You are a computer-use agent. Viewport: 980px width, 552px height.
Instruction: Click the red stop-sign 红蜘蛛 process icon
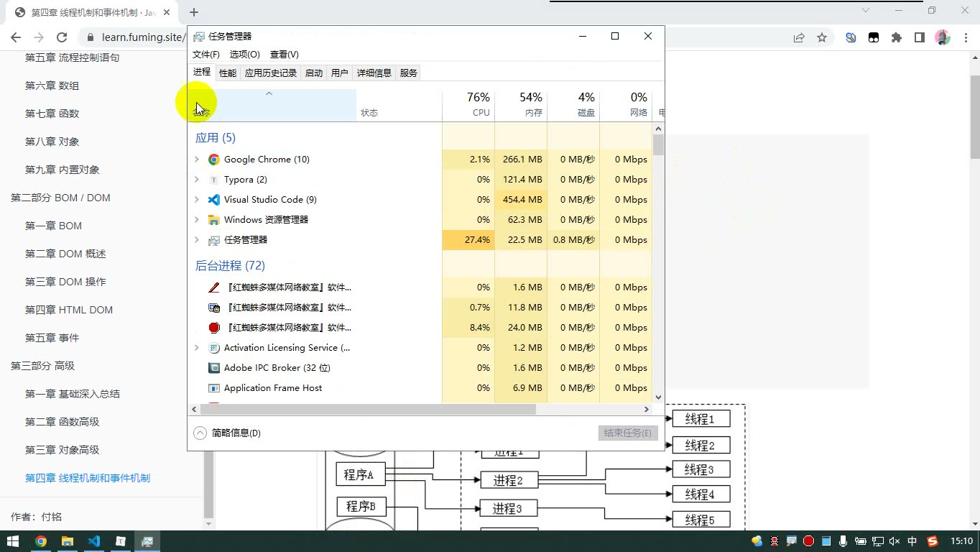click(x=214, y=328)
